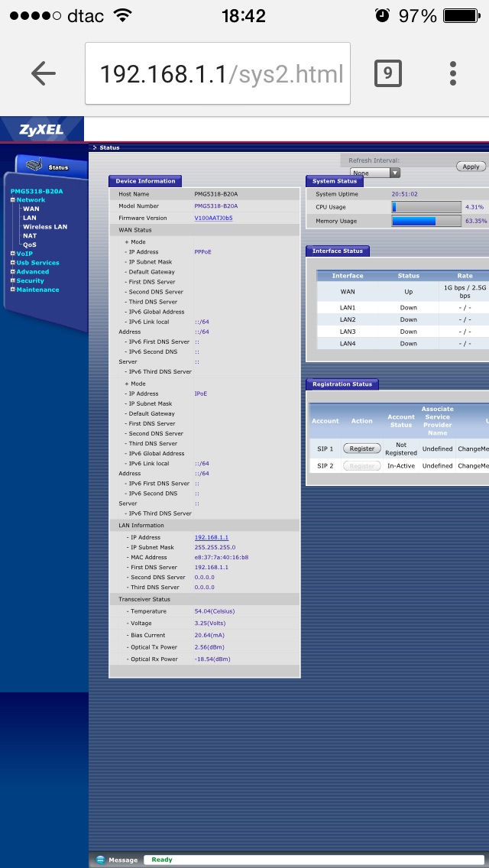
Task: Expand the Security menu section
Action: (12, 281)
